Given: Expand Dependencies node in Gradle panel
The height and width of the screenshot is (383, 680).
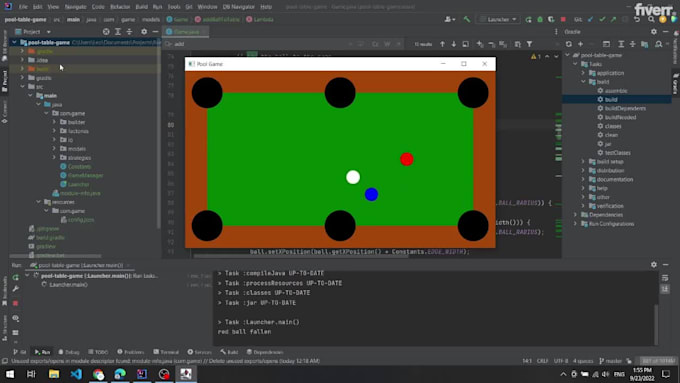Looking at the screenshot, I should tap(575, 215).
